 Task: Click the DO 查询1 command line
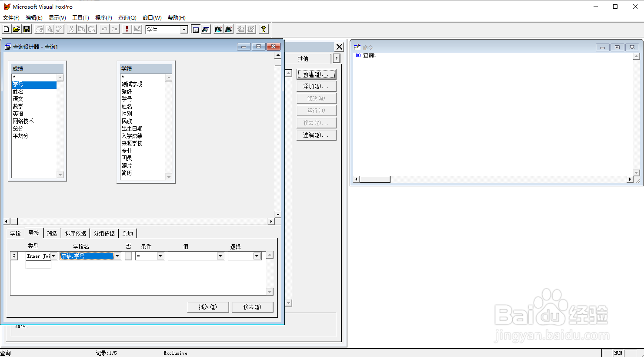(x=366, y=56)
